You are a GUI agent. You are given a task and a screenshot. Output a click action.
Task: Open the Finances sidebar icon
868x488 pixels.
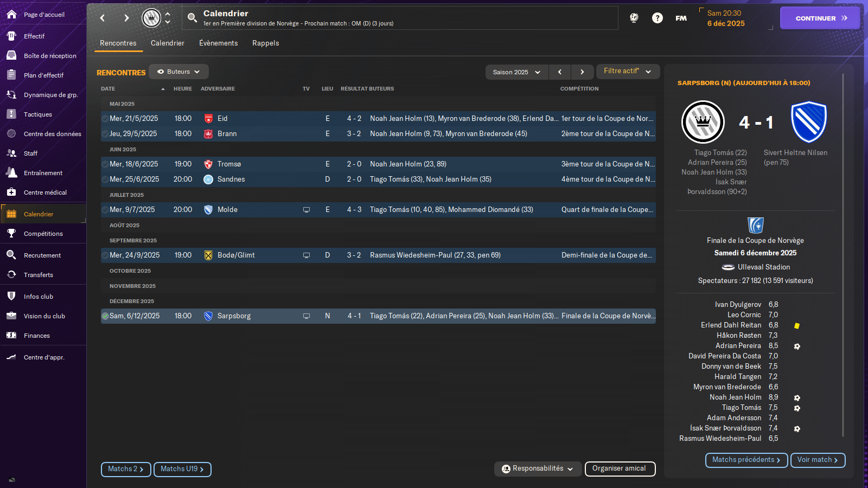[x=11, y=336]
